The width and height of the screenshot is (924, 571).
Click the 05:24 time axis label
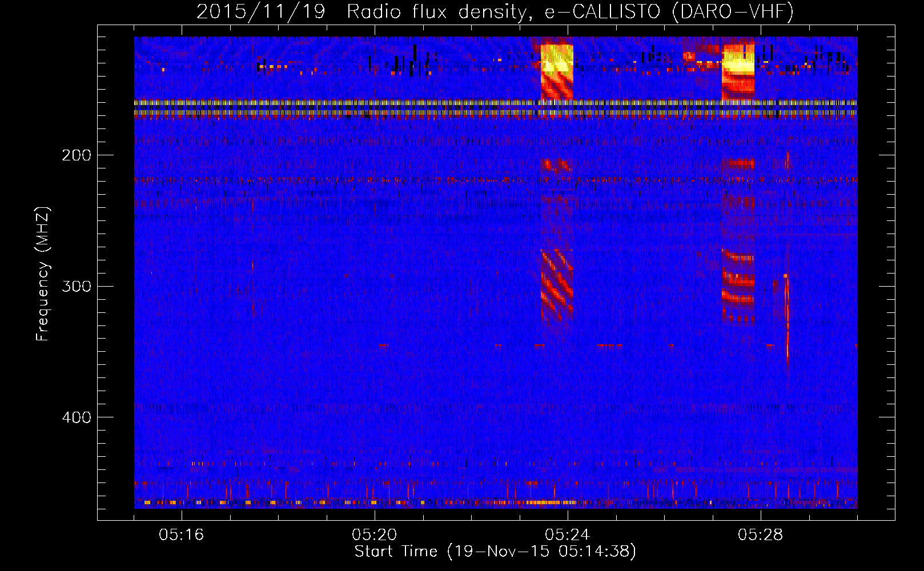coord(568,535)
